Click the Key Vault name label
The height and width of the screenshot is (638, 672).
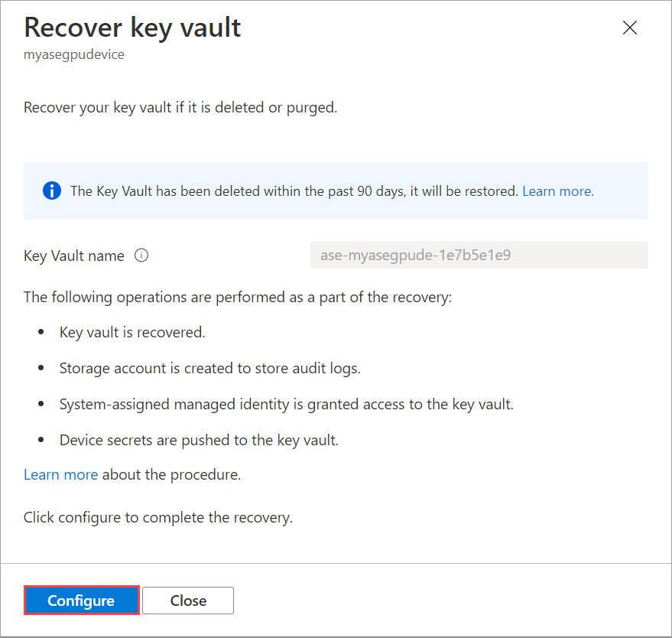click(74, 256)
